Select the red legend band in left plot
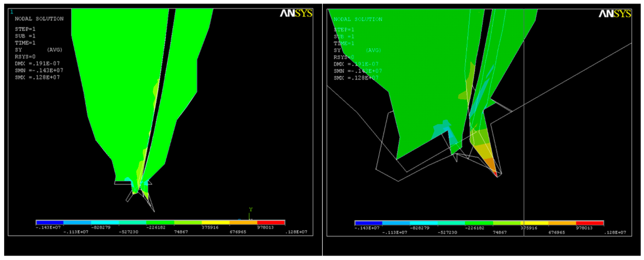The width and height of the screenshot is (644, 260). pyautogui.click(x=271, y=222)
